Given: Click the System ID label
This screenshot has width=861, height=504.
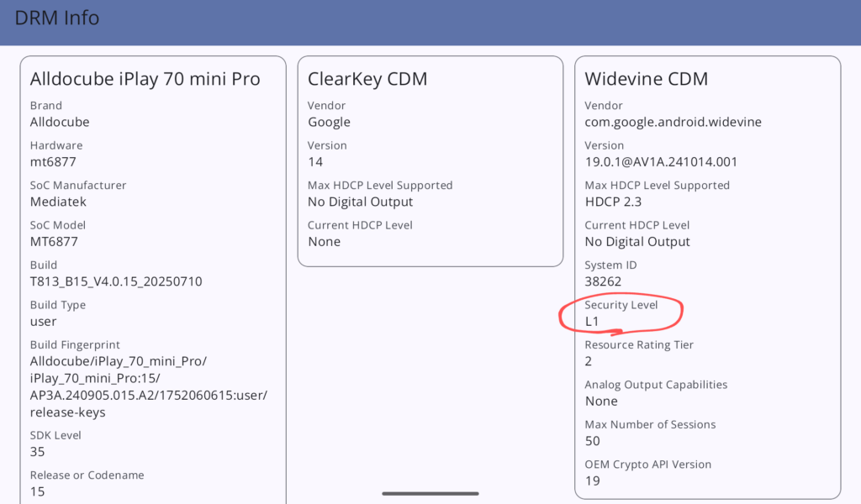Looking at the screenshot, I should tap(610, 265).
